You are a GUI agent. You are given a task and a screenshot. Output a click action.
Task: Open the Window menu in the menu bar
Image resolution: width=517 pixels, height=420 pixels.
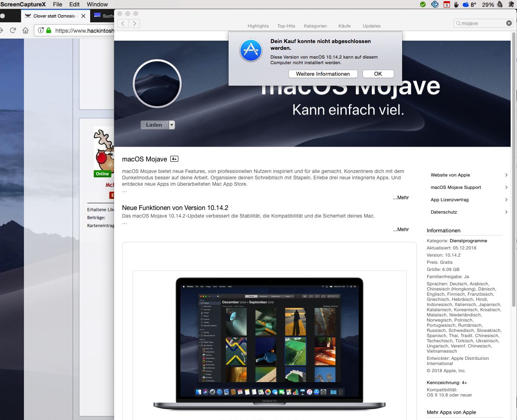pos(97,4)
